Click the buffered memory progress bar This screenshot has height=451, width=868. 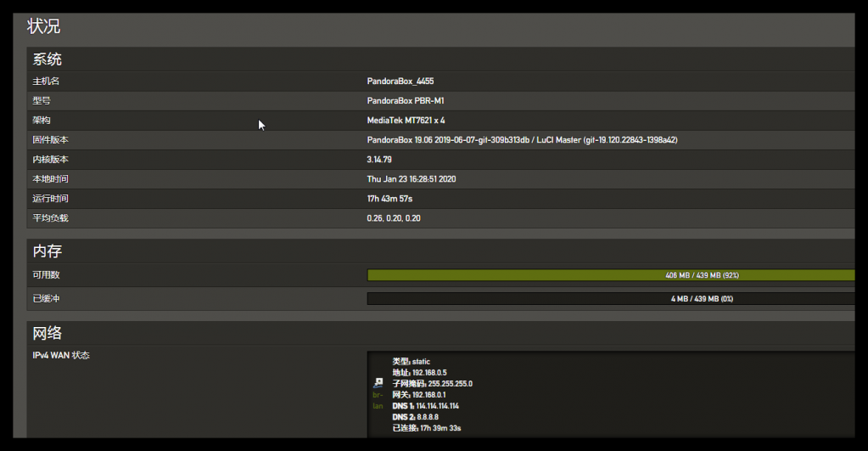(x=611, y=299)
